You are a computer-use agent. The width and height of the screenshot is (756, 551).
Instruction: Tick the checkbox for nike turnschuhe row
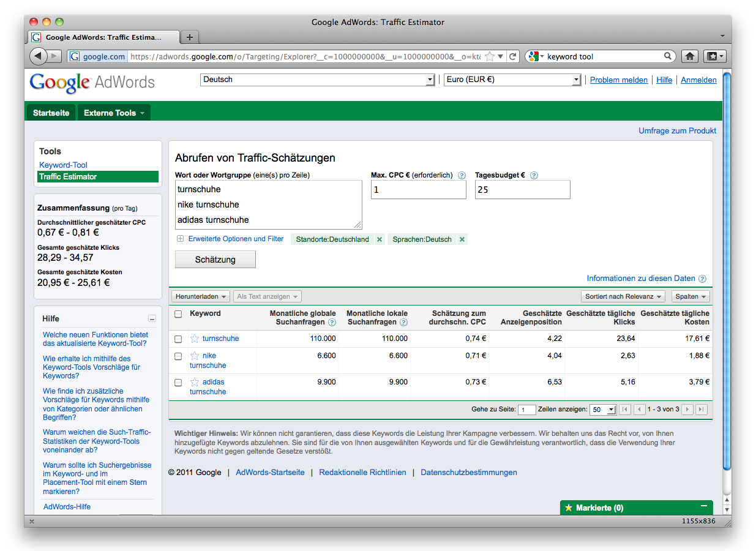tap(178, 356)
